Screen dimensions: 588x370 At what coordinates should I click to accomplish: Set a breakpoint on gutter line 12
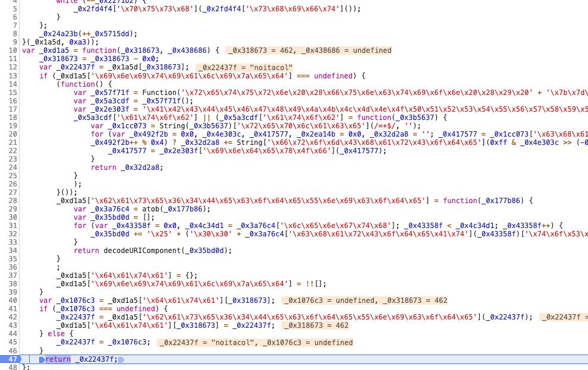tap(12, 68)
